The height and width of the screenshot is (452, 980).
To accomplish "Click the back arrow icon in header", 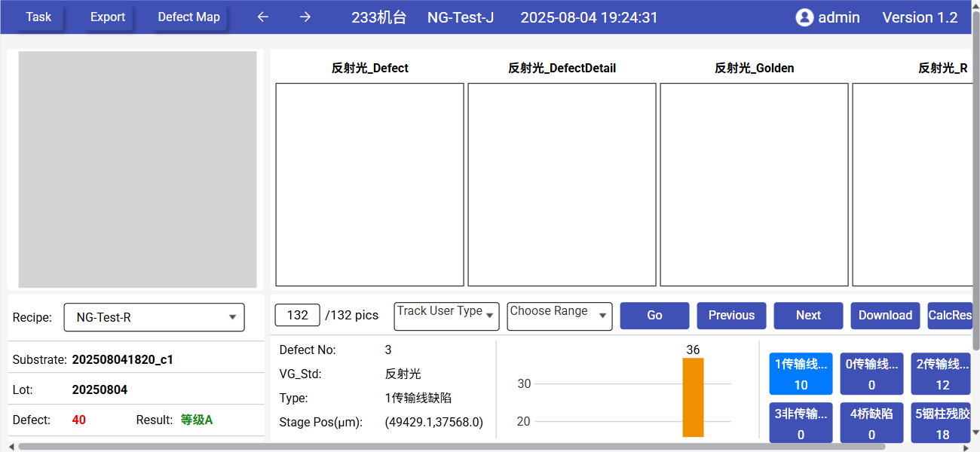I will coord(262,17).
